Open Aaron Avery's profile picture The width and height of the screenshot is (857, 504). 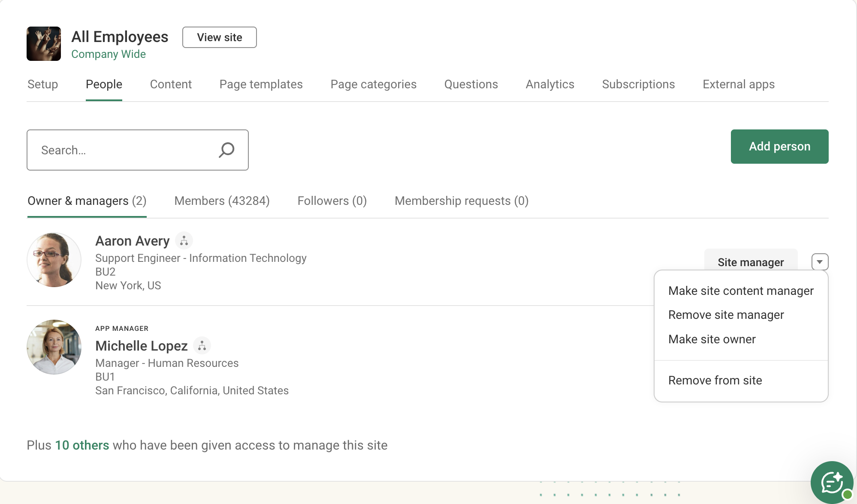pyautogui.click(x=54, y=259)
